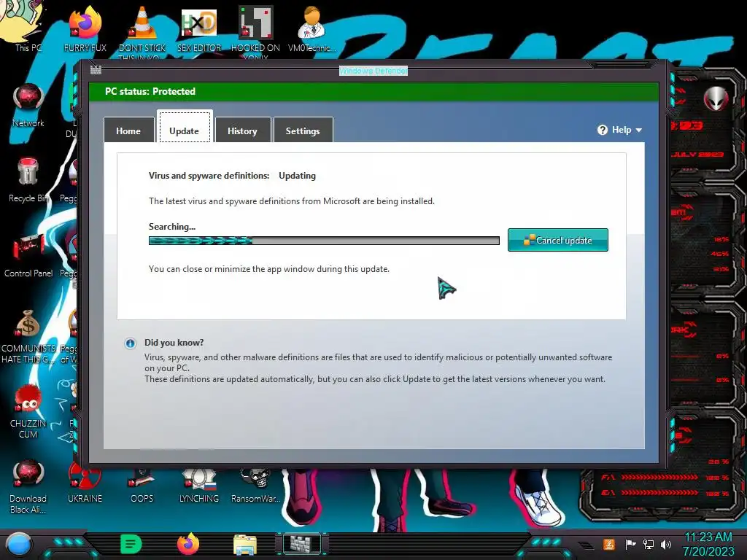Open the VLC cone desktop shortcut
This screenshot has height=560, width=747.
click(x=142, y=31)
